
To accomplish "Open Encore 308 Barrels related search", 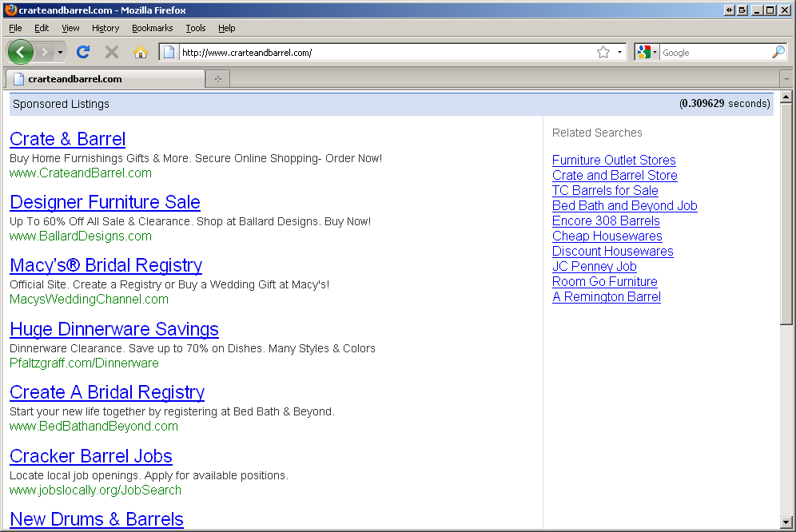I will [x=606, y=220].
